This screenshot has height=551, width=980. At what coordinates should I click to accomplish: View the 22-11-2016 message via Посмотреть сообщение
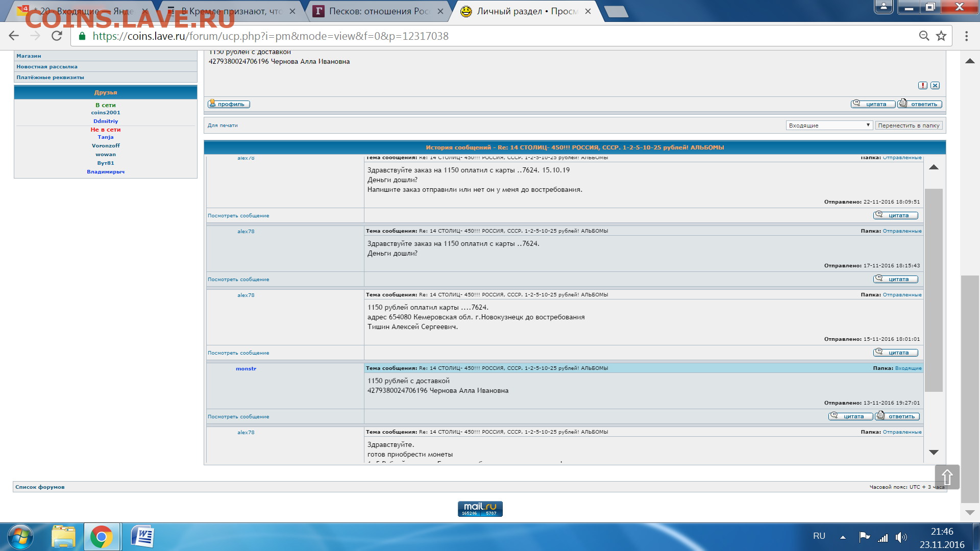click(238, 215)
